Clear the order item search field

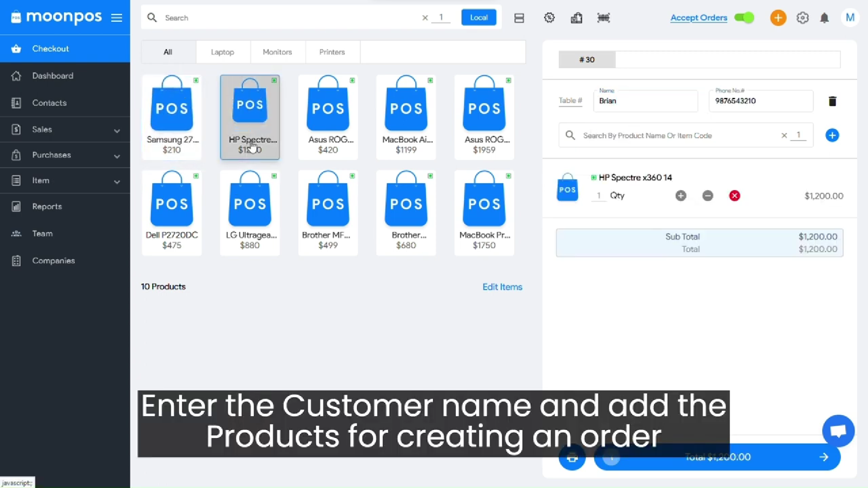tap(784, 135)
